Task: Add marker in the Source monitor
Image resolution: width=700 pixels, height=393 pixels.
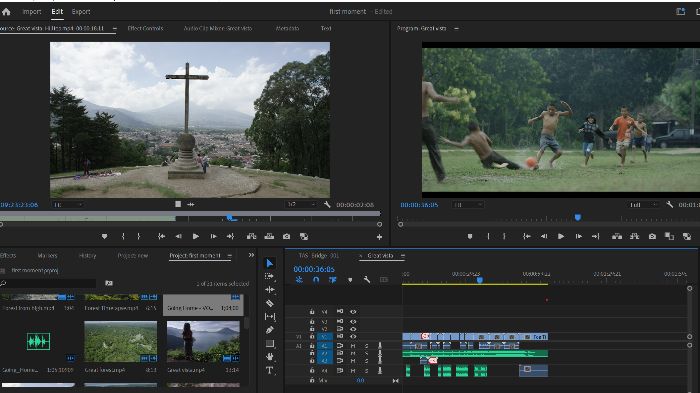Action: coord(104,236)
